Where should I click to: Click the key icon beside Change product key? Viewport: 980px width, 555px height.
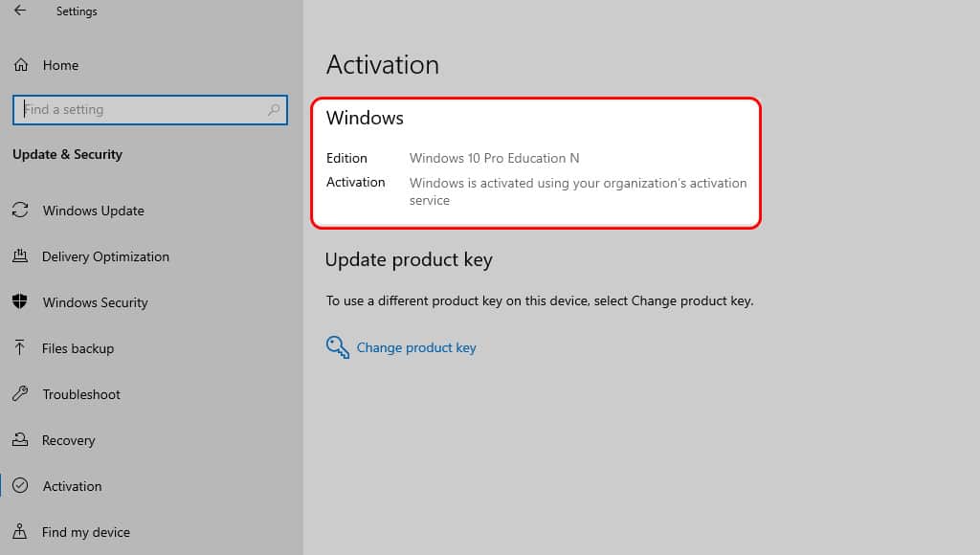click(x=338, y=346)
